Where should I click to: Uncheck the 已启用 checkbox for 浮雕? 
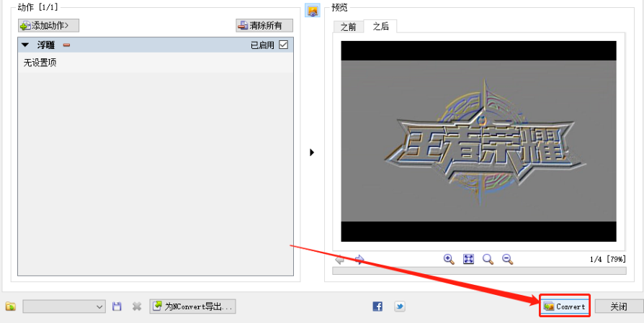[x=283, y=45]
